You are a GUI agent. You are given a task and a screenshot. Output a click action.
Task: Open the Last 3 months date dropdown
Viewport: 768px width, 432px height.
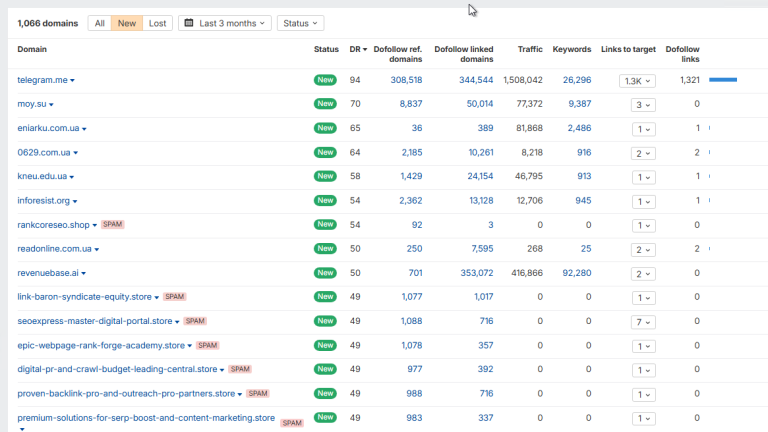click(225, 23)
